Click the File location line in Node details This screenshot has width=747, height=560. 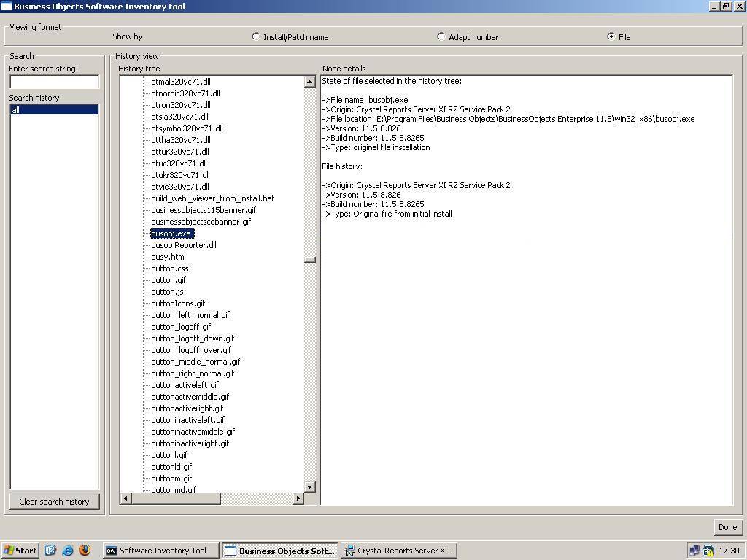(x=508, y=119)
